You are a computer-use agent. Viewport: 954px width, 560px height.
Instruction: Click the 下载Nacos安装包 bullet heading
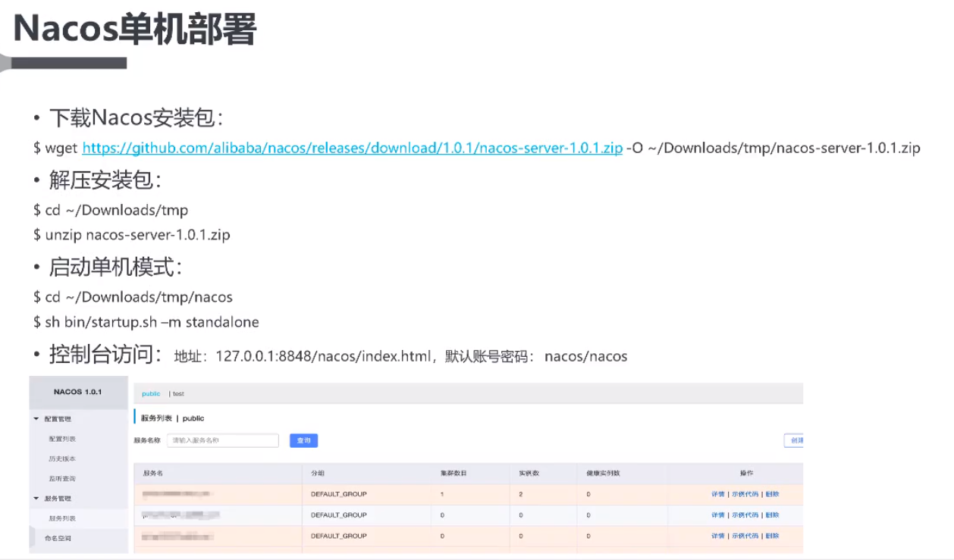136,118
